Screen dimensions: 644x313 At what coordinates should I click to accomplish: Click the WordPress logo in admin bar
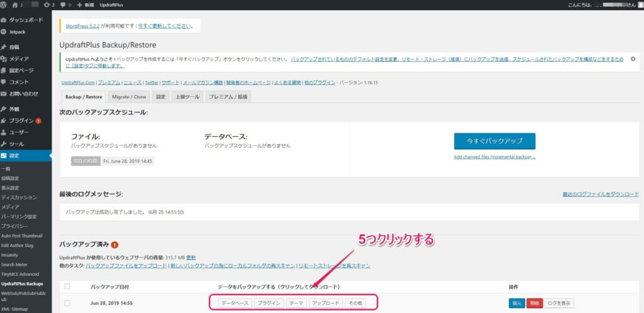(x=5, y=5)
